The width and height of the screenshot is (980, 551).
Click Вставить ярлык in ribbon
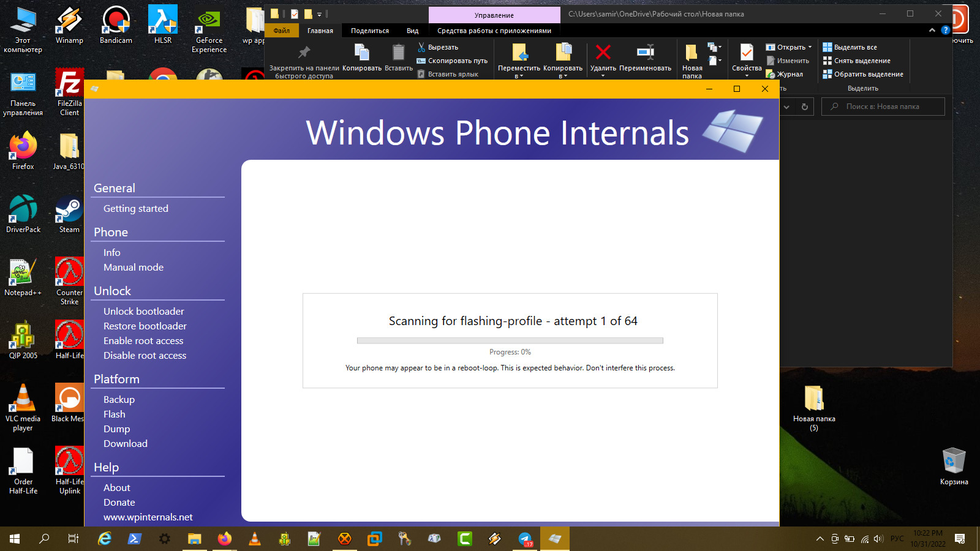coord(448,74)
